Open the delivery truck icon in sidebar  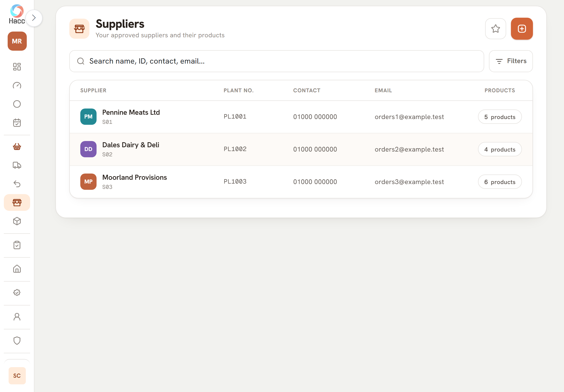tap(17, 165)
